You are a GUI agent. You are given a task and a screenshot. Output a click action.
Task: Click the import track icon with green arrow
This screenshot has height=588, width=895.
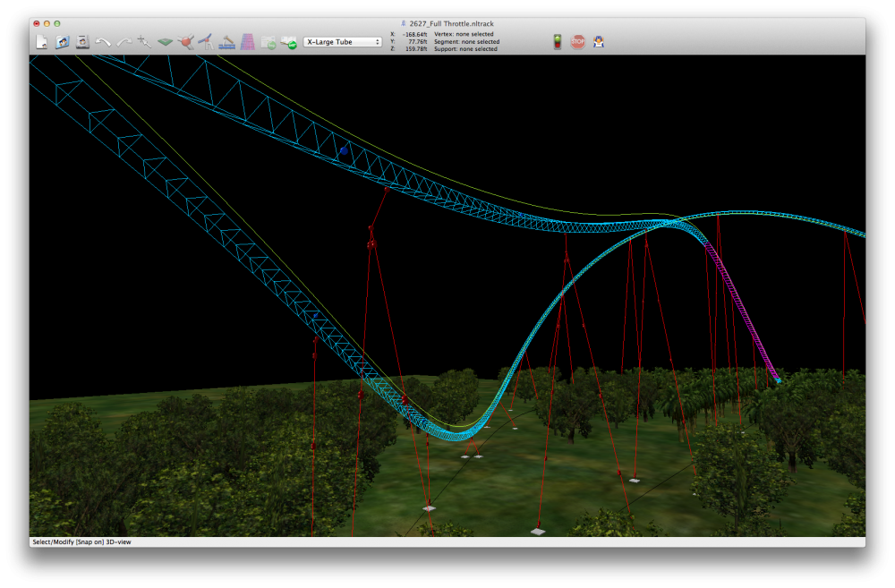click(268, 41)
